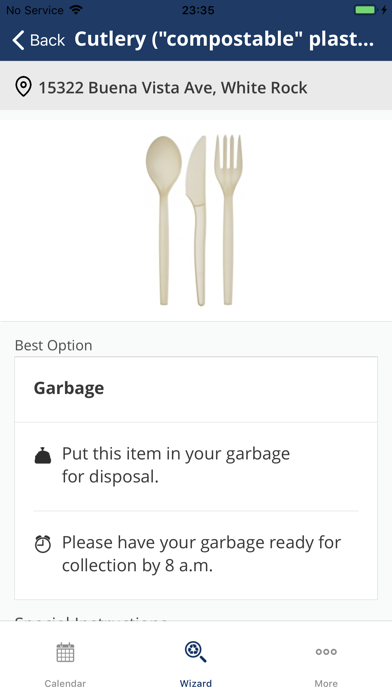
Task: Select the collection by 8 a.m. reminder
Action: pos(201,554)
